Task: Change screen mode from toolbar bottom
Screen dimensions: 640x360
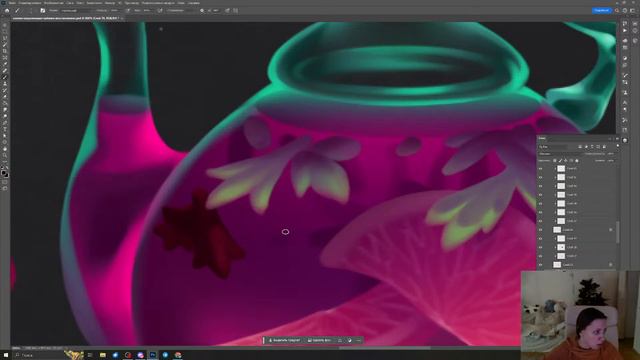Action: click(5, 189)
